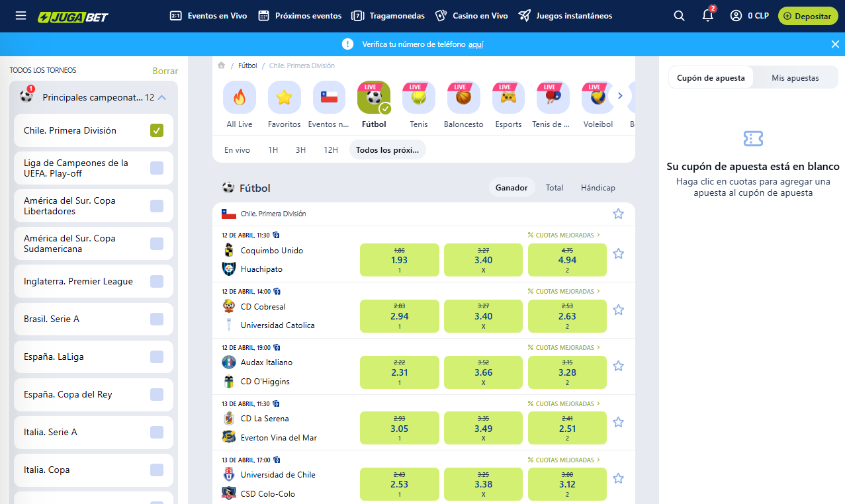Open the user account profile icon

[x=736, y=16]
